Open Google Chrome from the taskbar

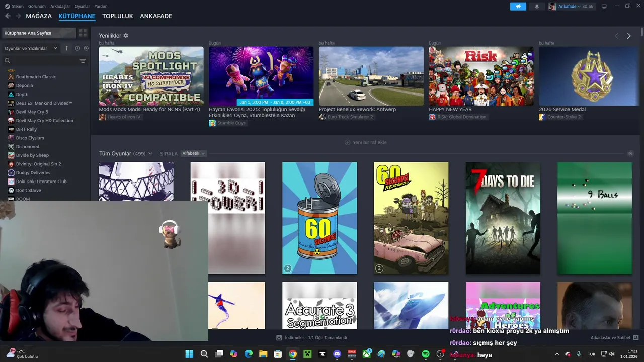pyautogui.click(x=293, y=354)
